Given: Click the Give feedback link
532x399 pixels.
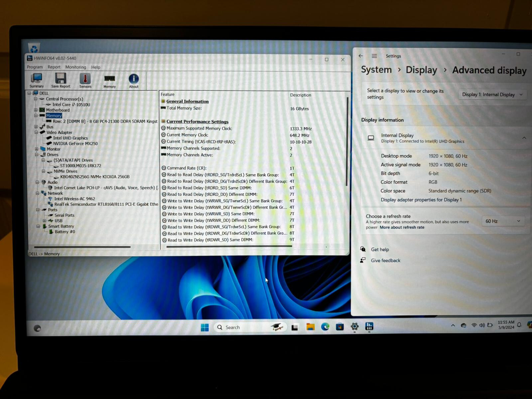Looking at the screenshot, I should tap(386, 260).
